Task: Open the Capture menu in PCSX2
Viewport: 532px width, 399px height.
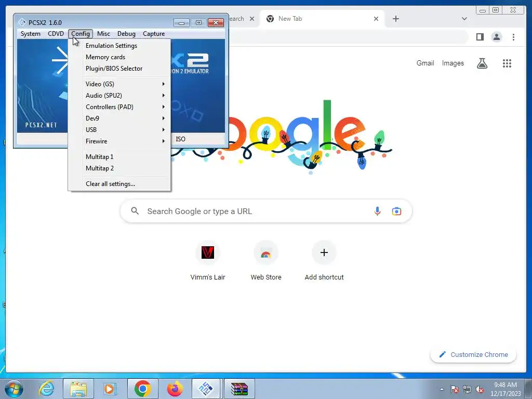Action: pyautogui.click(x=154, y=34)
